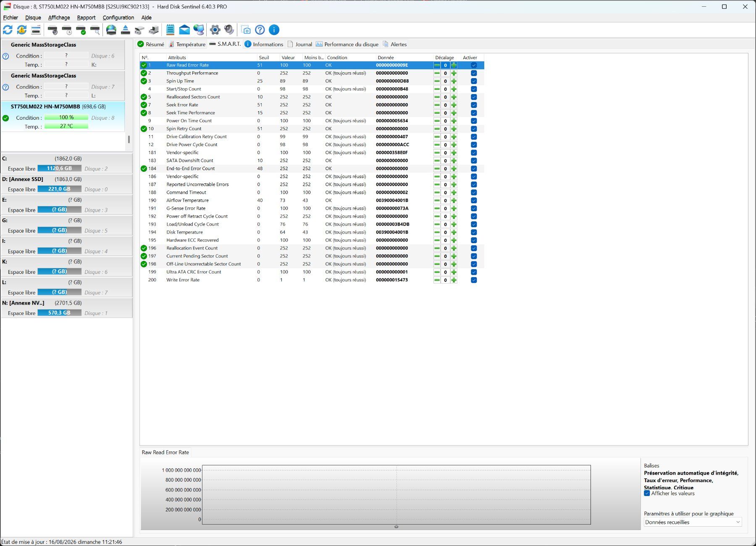756x546 pixels.
Task: Toggle the Activer checkbox for End-to-End Error Count
Action: 474,169
